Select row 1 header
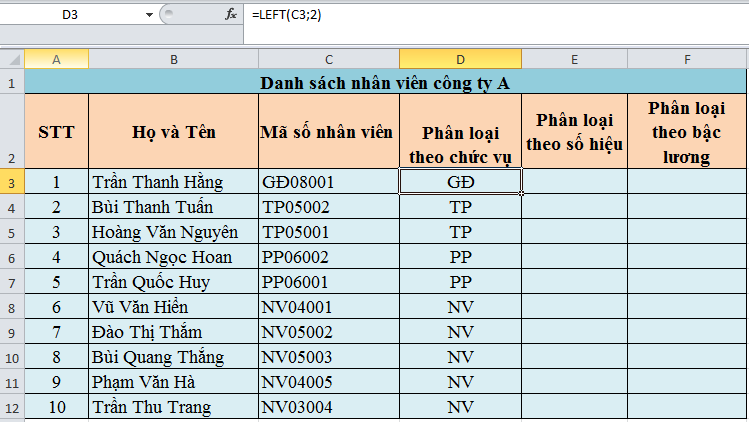Screen dimensions: 749x422 pos(12,82)
